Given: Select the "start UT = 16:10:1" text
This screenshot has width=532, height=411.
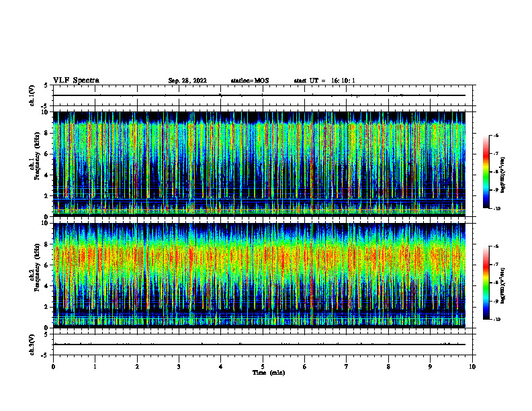Looking at the screenshot, I should tap(324, 81).
